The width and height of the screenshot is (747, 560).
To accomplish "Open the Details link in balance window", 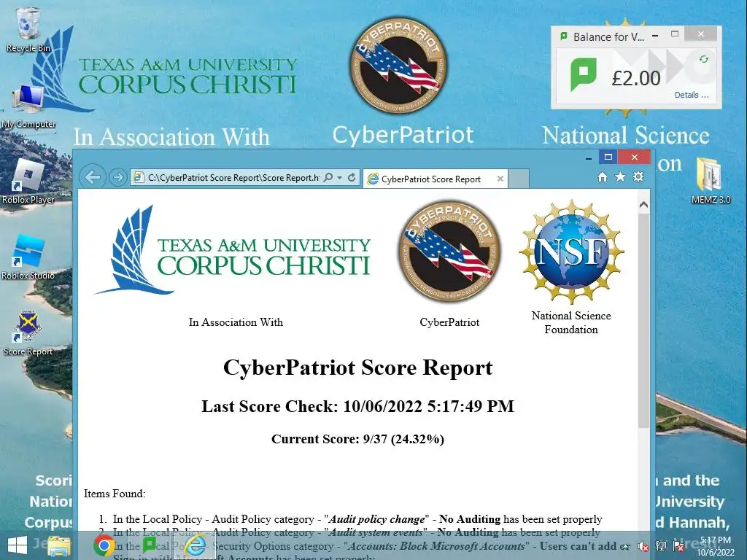I will click(692, 95).
